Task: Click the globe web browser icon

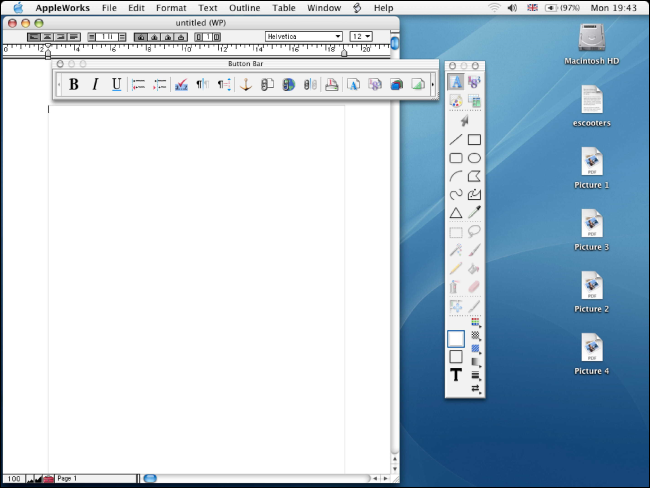Action: (289, 85)
